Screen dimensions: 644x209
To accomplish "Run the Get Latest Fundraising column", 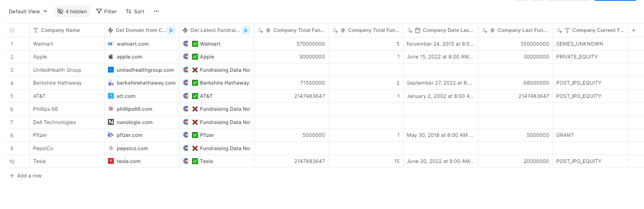I will point(245,30).
